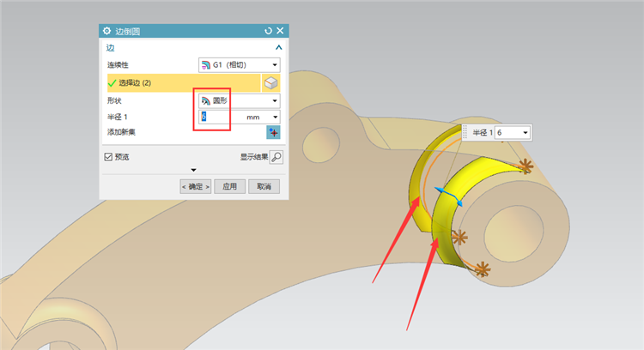Open the 形状 圆形 dropdown

pos(239,100)
